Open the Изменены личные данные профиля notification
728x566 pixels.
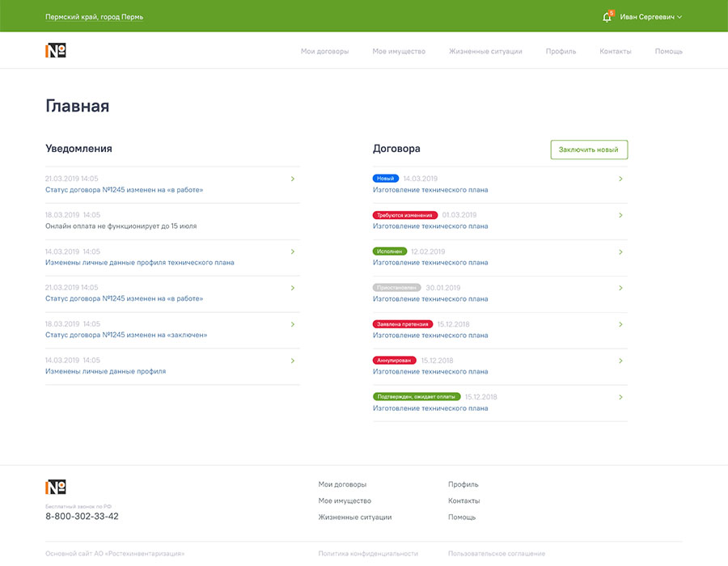[x=105, y=371]
